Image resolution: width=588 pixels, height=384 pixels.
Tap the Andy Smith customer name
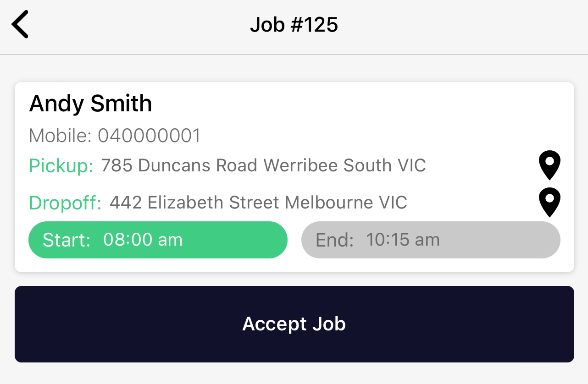(91, 103)
